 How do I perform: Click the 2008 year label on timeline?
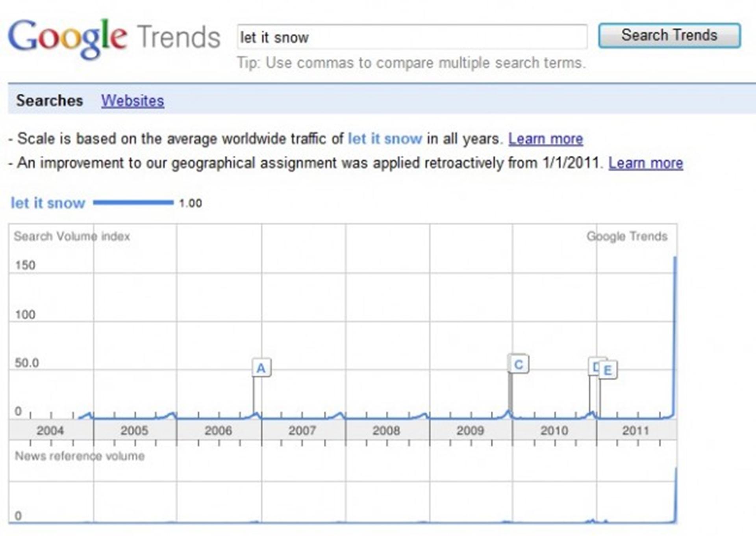(386, 430)
